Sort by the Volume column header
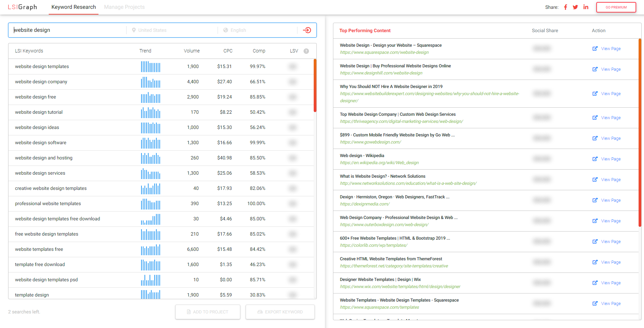644x328 pixels. click(x=192, y=51)
